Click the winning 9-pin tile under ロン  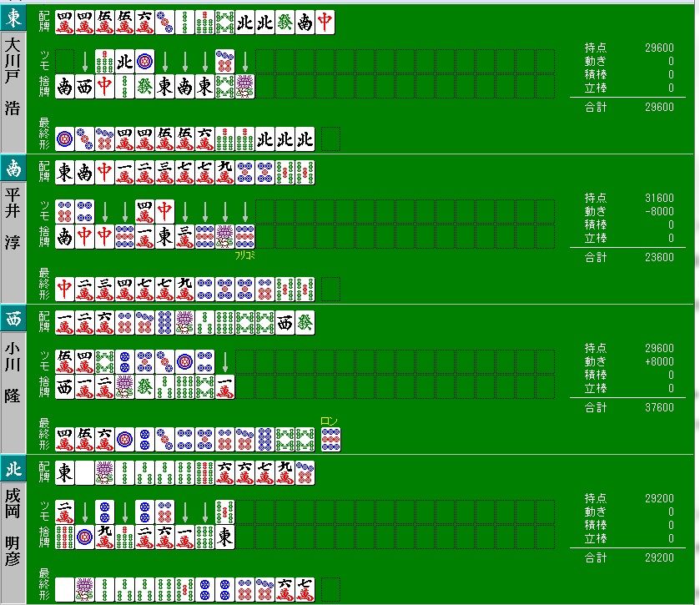tap(330, 439)
